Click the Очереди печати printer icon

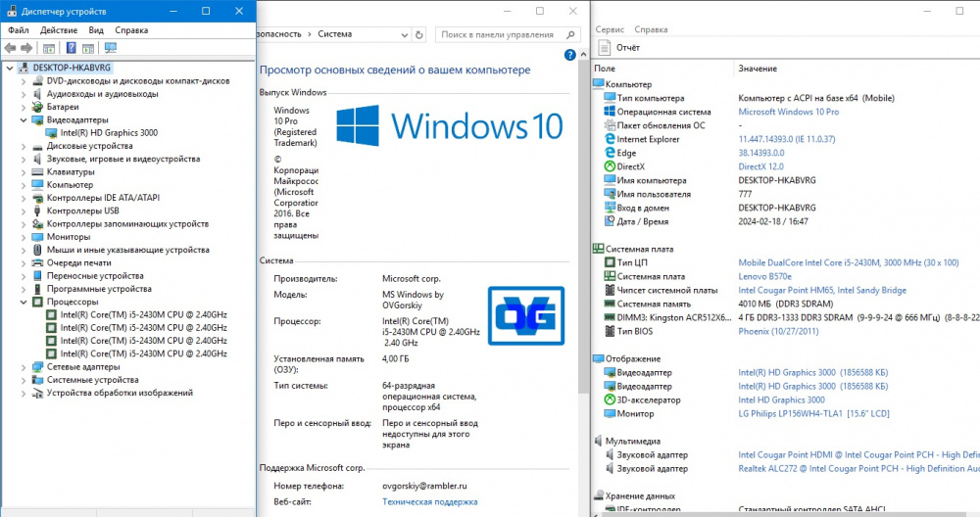click(x=37, y=262)
